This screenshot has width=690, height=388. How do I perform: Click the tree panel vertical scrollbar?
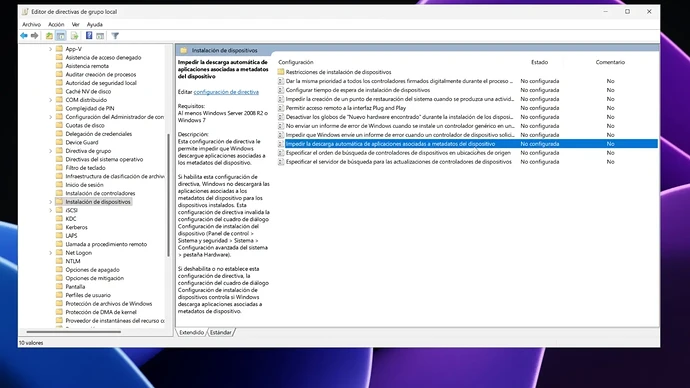168,195
